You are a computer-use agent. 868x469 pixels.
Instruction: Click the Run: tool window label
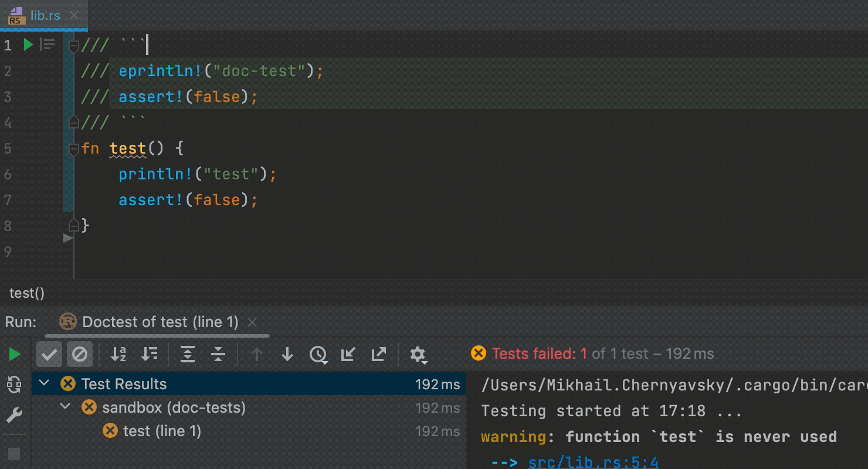21,322
